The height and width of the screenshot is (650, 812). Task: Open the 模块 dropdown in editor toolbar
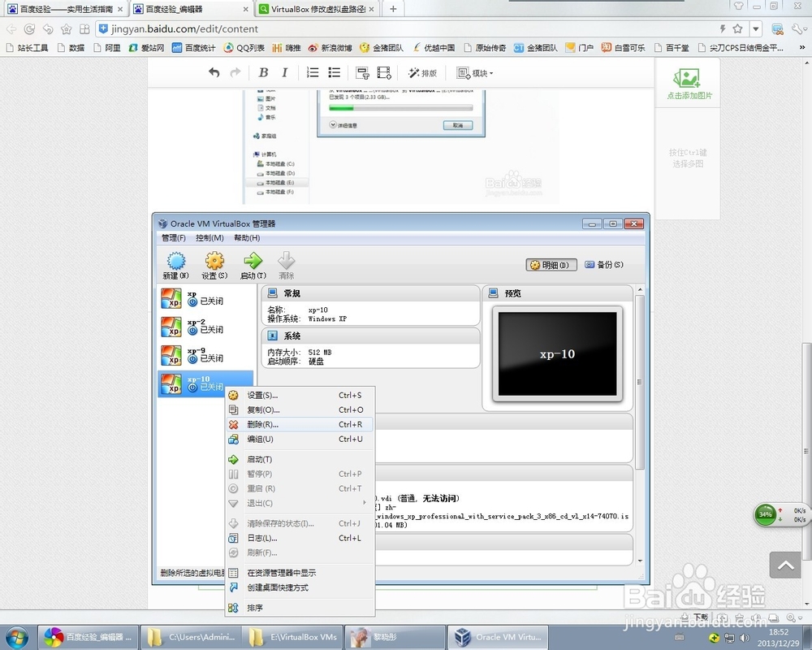pos(474,73)
